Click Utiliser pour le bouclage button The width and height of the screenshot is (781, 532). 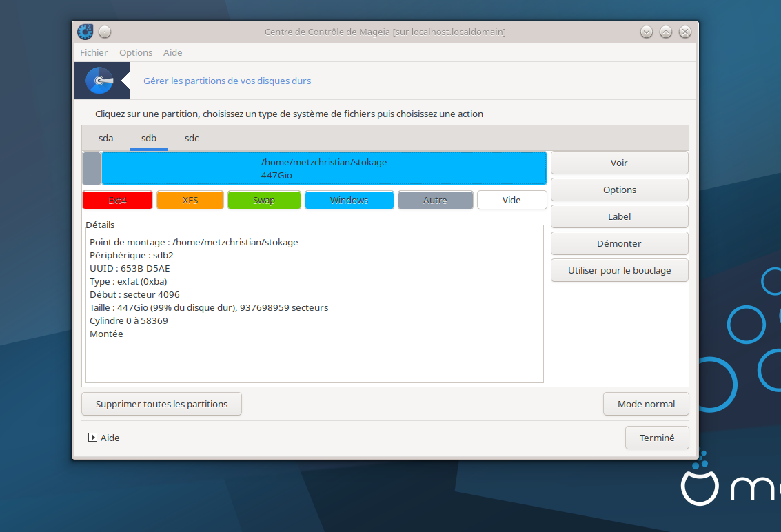(x=619, y=271)
